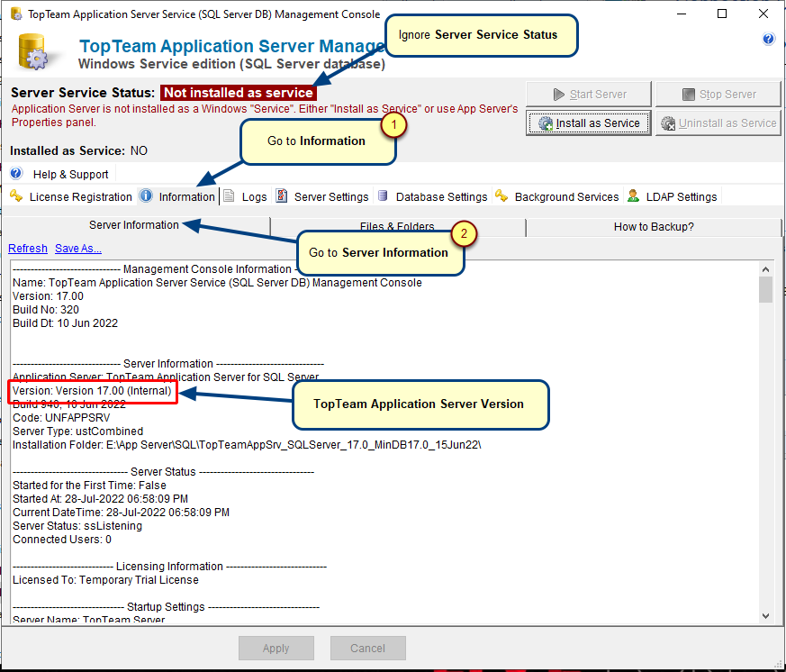786x672 pixels.
Task: Click the License Registration key icon
Action: 16,196
